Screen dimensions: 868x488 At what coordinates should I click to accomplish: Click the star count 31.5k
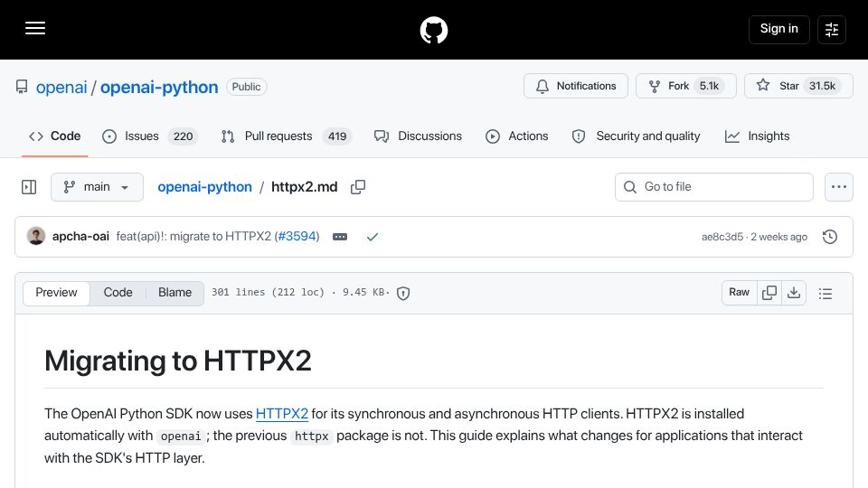(822, 86)
